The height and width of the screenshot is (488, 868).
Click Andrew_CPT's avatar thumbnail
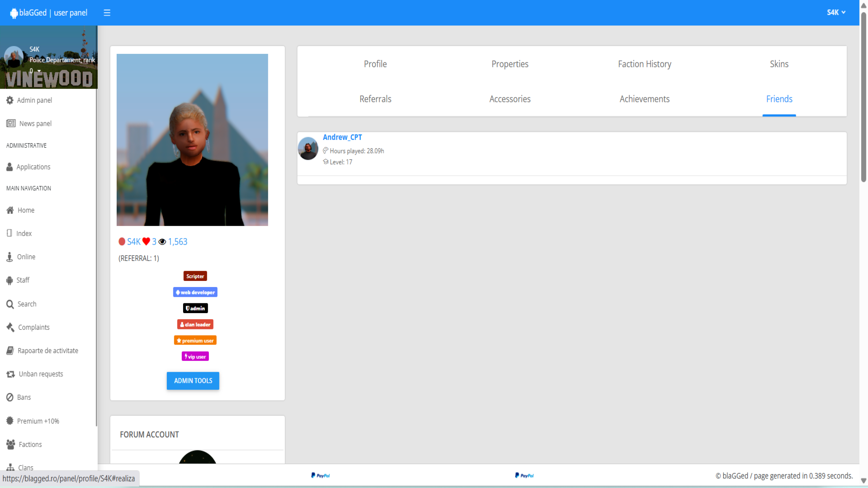tap(308, 148)
